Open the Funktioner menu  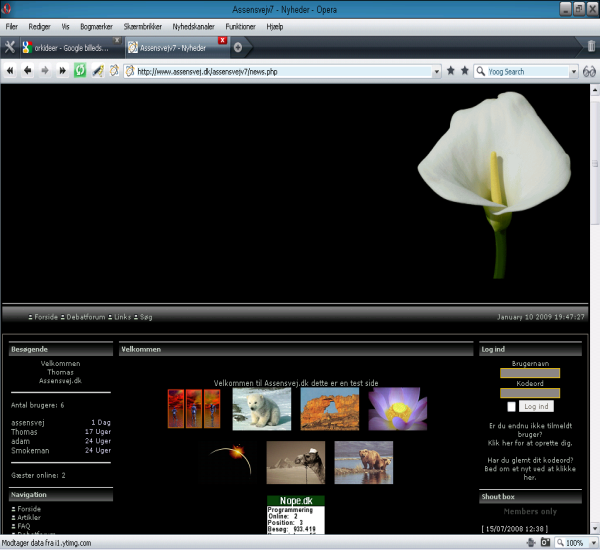[240, 26]
